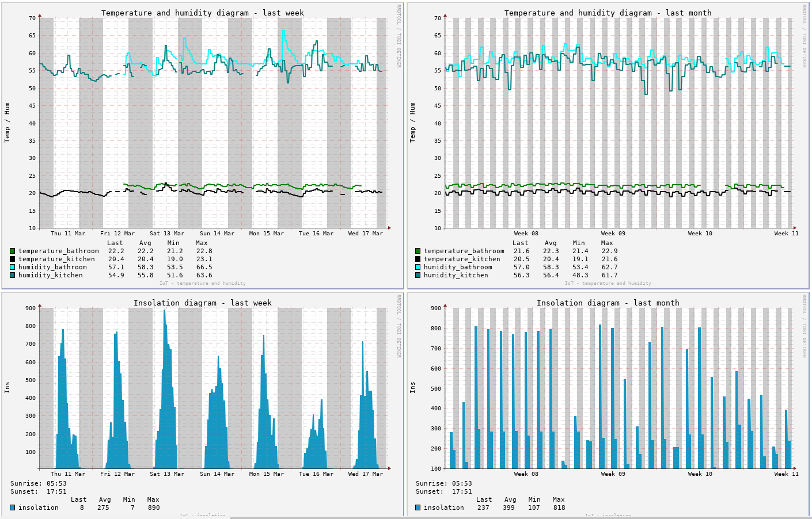
Task: Click weekly humidity_bathroom Last value 57.1
Action: coord(116,267)
